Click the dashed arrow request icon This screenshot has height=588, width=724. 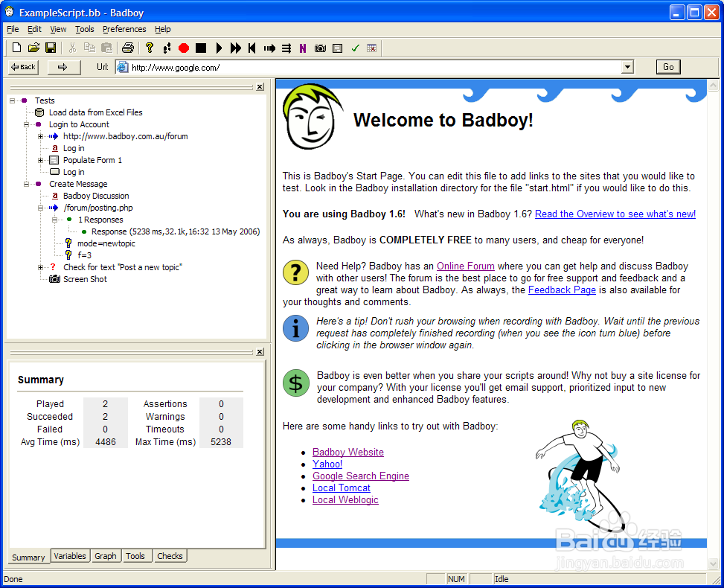point(269,48)
